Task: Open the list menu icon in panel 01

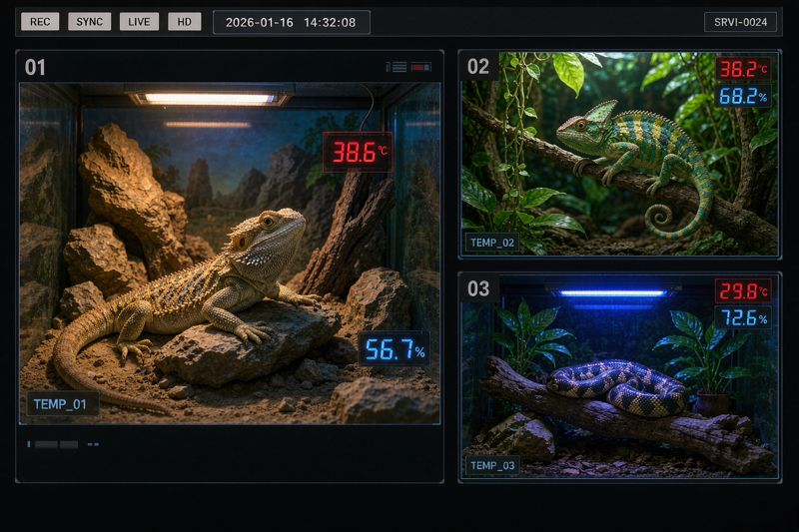Action: click(399, 67)
